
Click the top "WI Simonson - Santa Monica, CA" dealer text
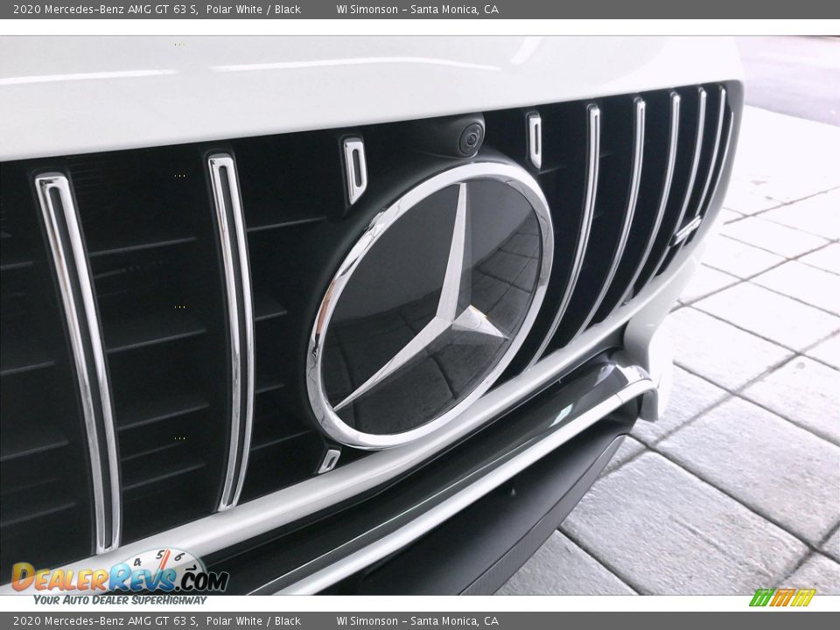[x=417, y=9]
